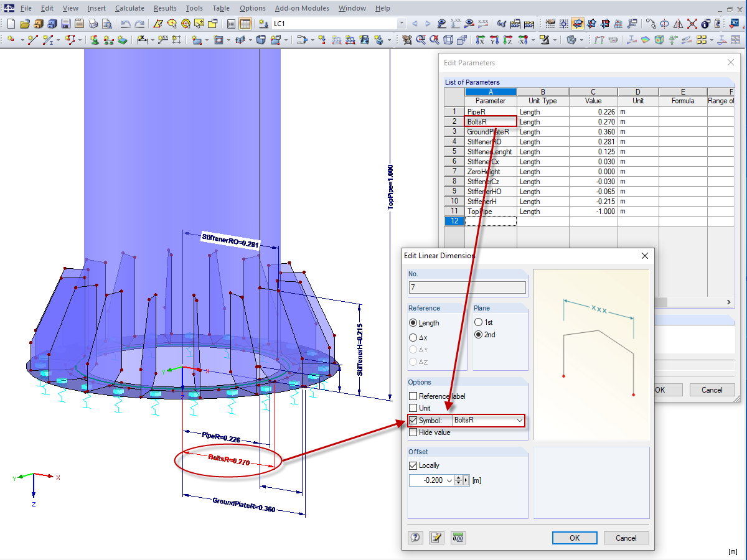
Task: Open the dimension tool dropdown arrow
Action: tap(153, 39)
